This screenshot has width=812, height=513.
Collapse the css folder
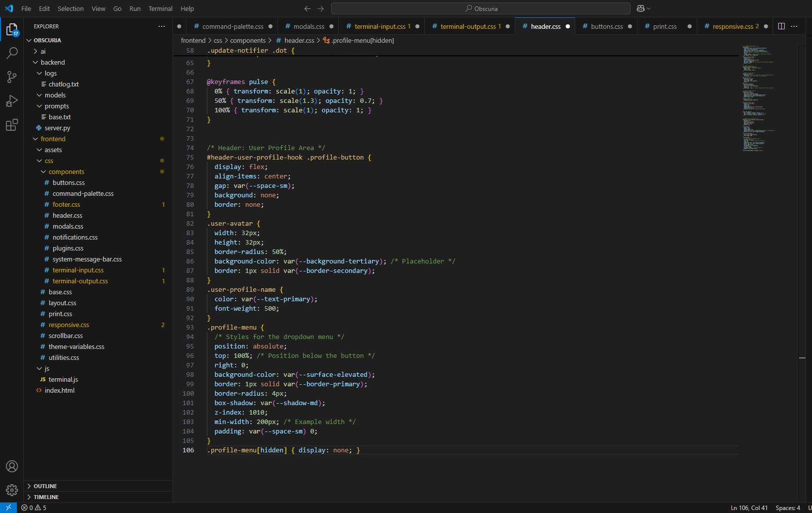click(x=98, y=161)
